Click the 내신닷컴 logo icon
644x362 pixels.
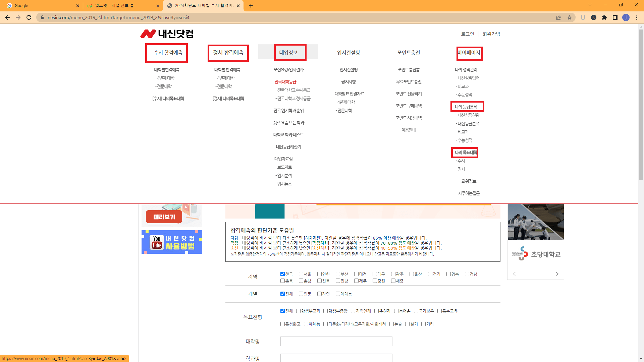148,34
